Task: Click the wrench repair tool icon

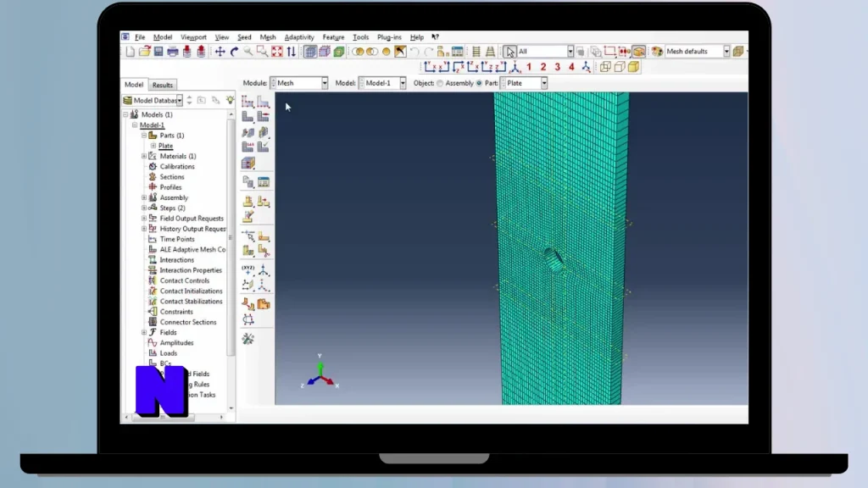Action: coord(248,339)
